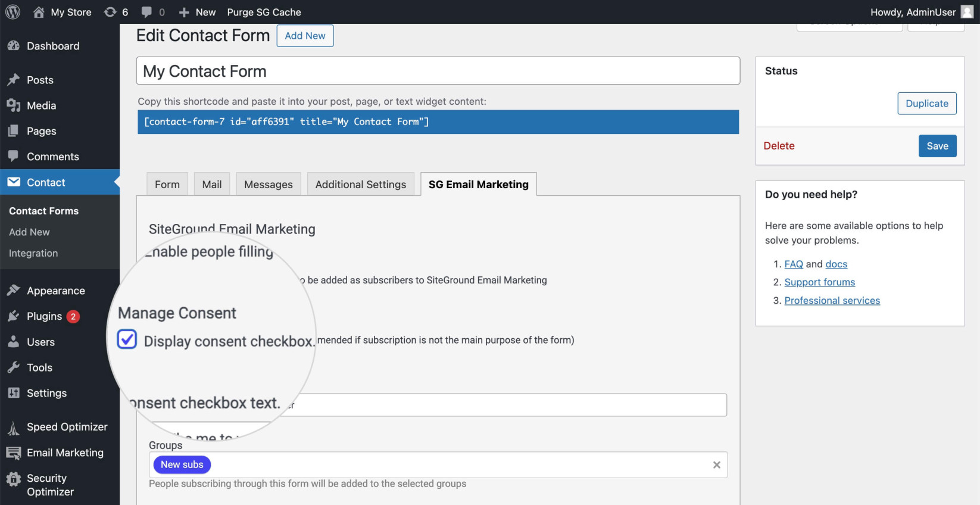
Task: Open the Form tab
Action: [x=167, y=185]
